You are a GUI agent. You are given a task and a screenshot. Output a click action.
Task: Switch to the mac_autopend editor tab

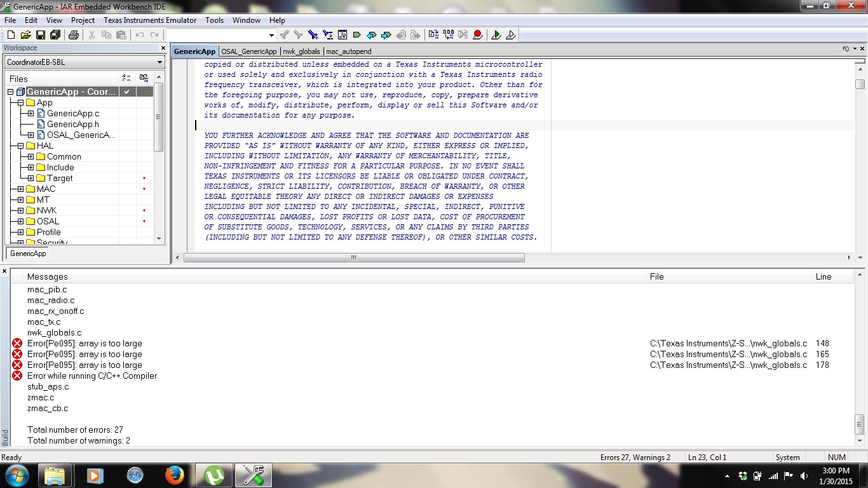pos(349,51)
